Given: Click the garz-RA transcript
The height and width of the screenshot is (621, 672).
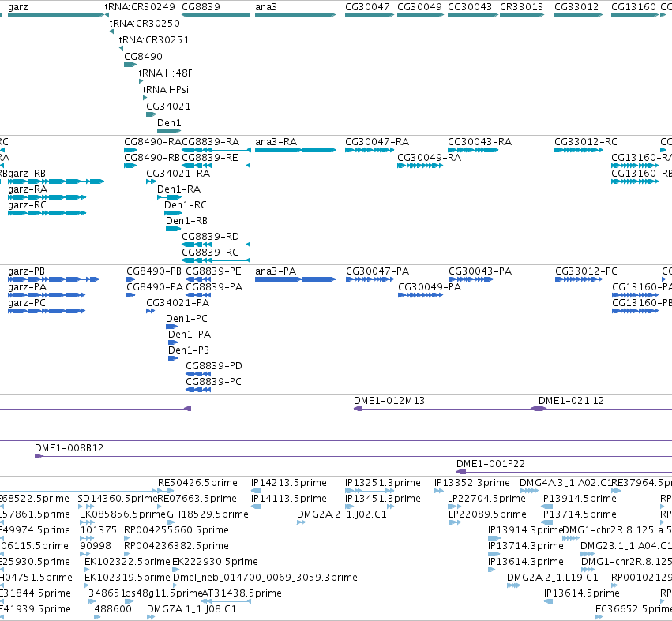Looking at the screenshot, I should point(47,197).
